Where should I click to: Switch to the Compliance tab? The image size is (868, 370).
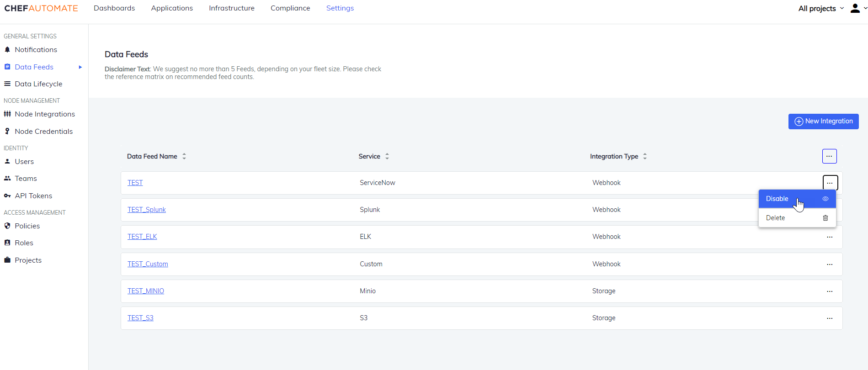click(x=290, y=8)
